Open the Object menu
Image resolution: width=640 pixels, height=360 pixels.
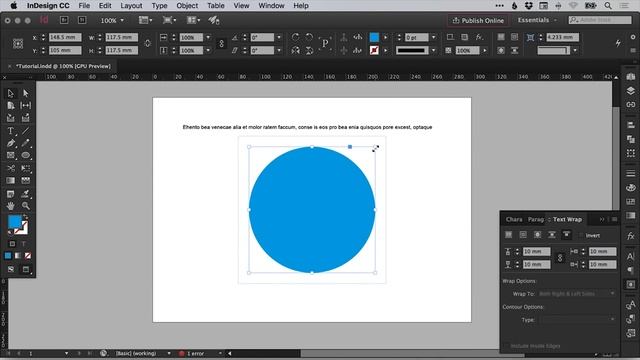coord(187,6)
